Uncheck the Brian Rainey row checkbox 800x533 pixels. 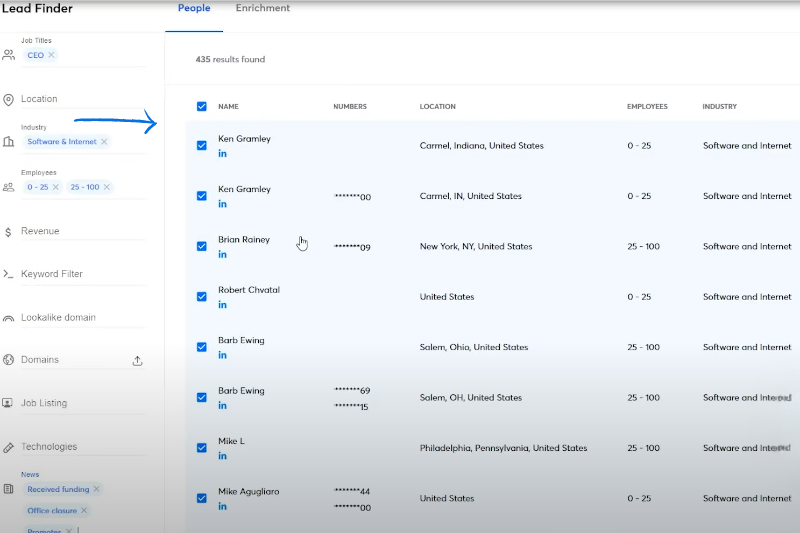(202, 246)
